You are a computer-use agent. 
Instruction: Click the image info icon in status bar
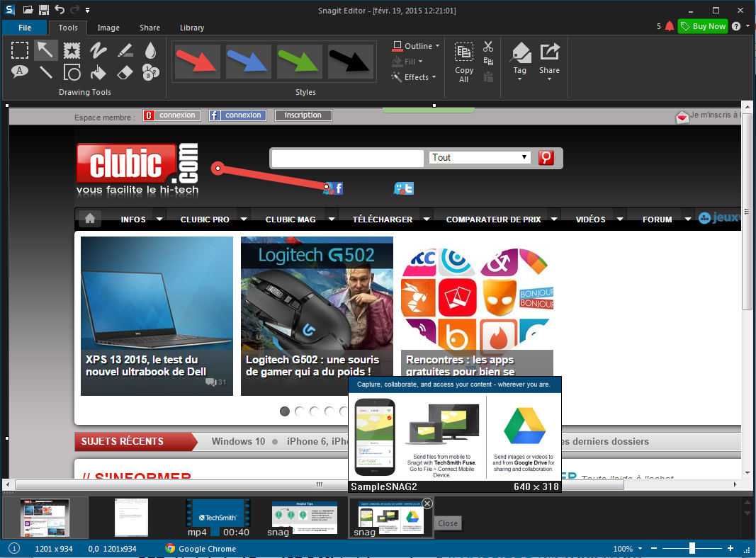(x=14, y=548)
